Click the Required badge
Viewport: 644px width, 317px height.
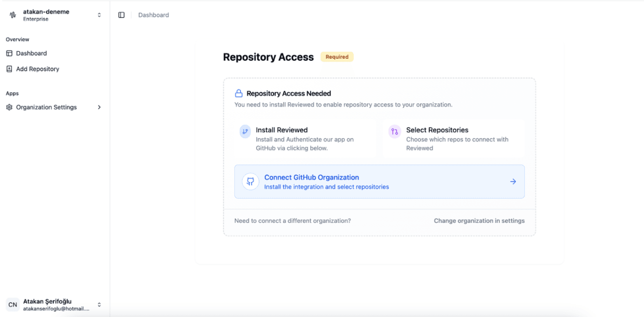(x=337, y=57)
